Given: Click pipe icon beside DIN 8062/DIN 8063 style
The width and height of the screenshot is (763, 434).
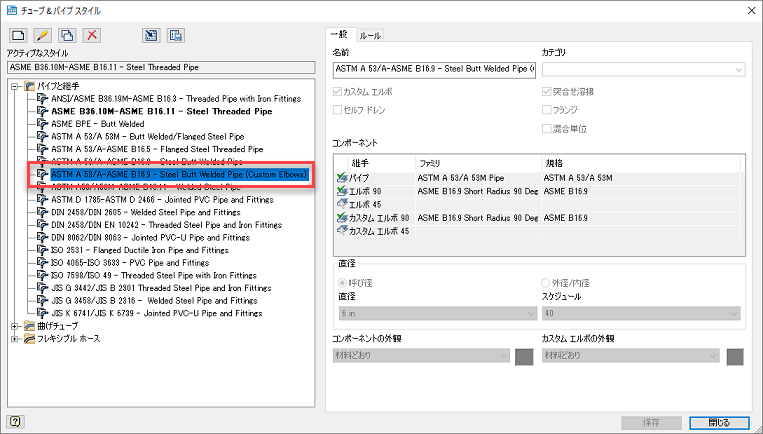Looking at the screenshot, I should (x=43, y=237).
